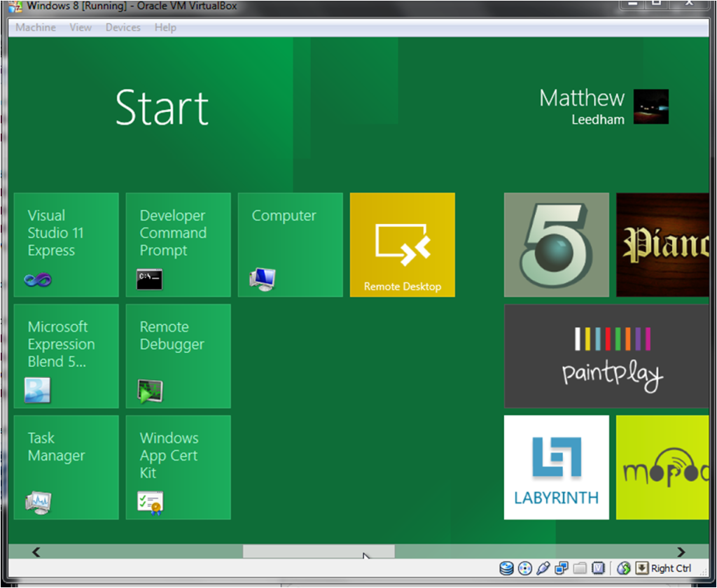Open the Devices menu
This screenshot has width=717, height=588.
123,27
